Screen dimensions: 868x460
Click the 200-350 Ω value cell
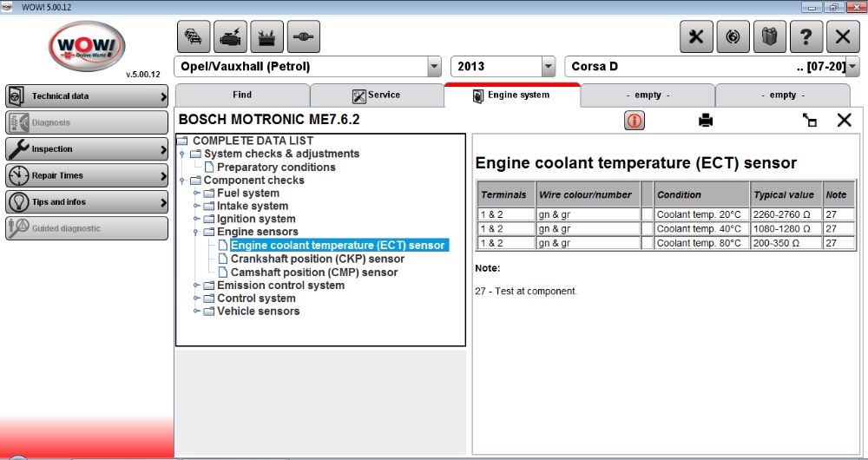pos(786,243)
